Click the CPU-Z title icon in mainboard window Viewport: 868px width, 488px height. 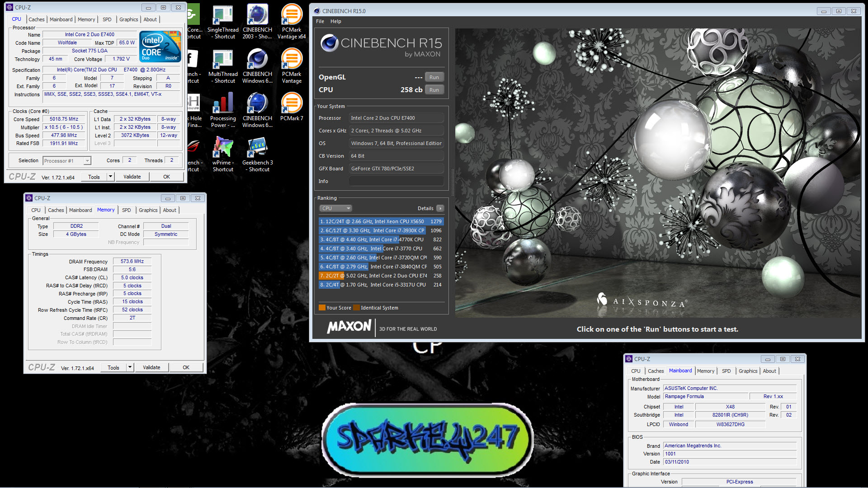click(629, 359)
